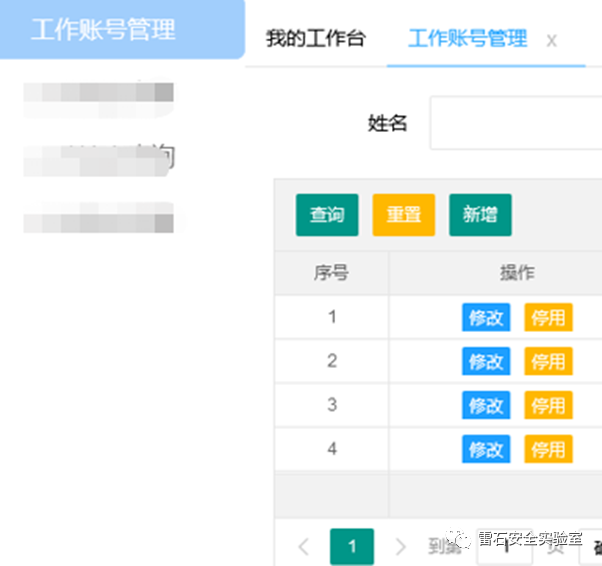Click 停用 in row 2
602x566 pixels.
[x=548, y=361]
